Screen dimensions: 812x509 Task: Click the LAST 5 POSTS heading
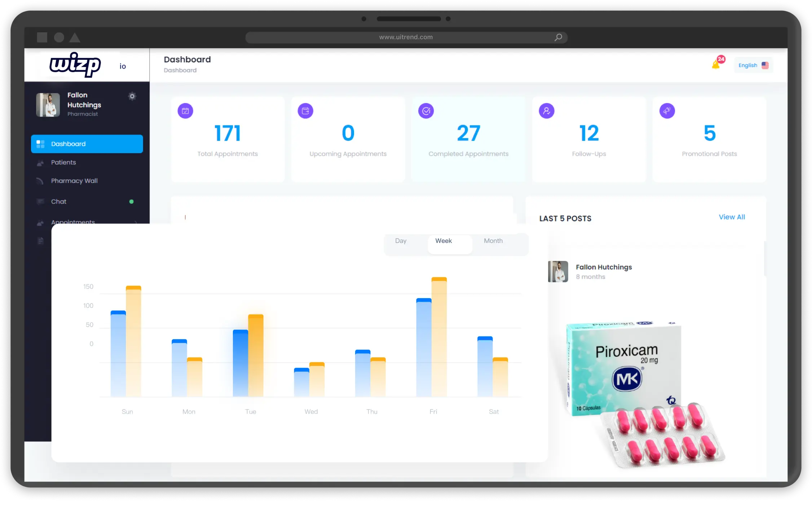565,218
